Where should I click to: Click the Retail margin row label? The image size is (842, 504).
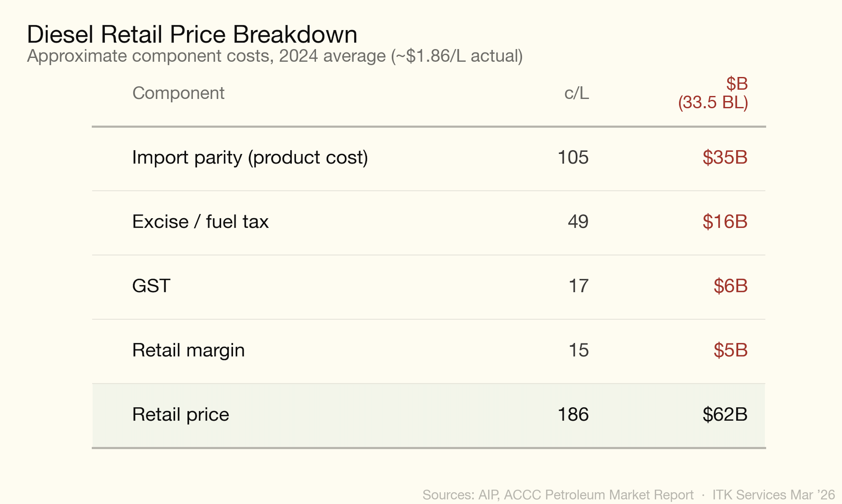pos(188,350)
